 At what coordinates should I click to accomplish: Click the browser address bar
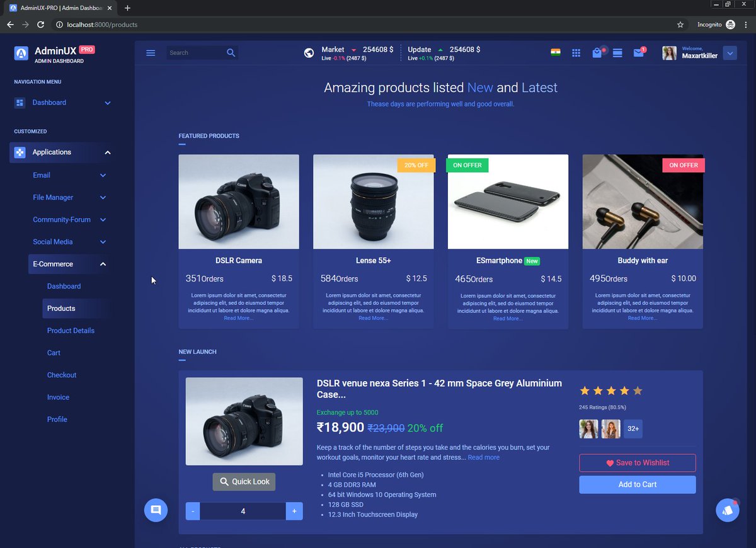[362, 25]
